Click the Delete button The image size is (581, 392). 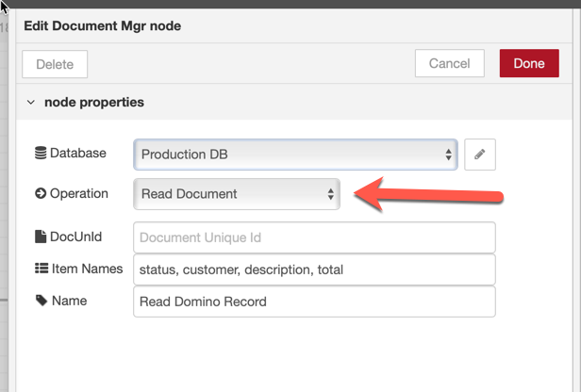click(55, 64)
